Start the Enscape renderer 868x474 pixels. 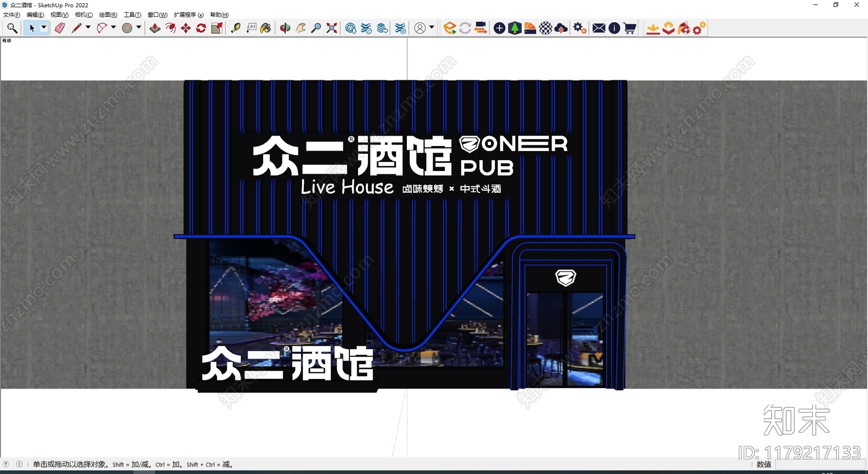449,28
